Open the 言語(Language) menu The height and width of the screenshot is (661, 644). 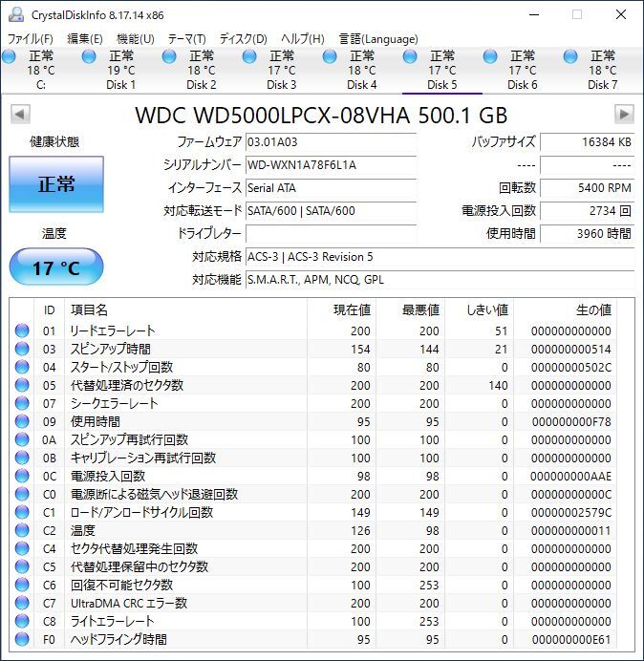378,39
